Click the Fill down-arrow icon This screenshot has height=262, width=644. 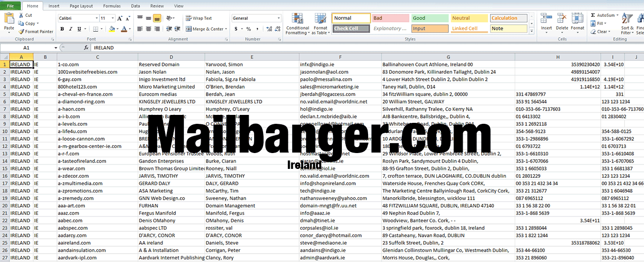point(593,23)
